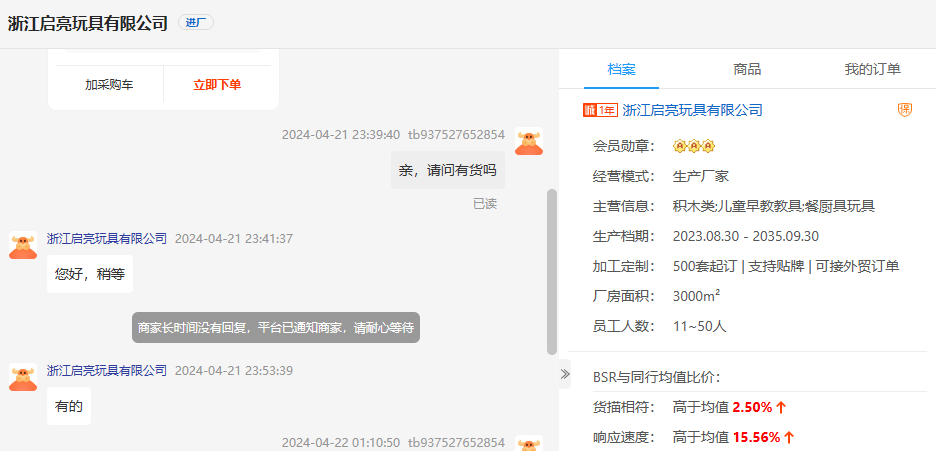Click the chat scrollbar thumb

tap(552, 271)
